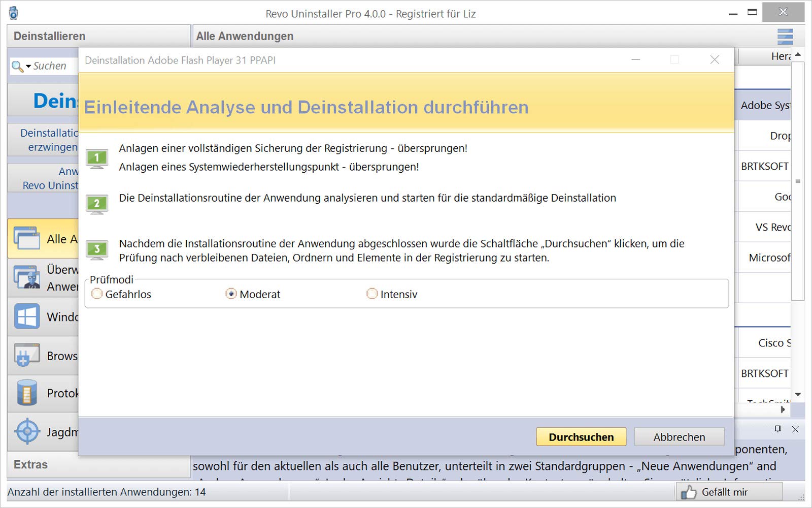
Task: Select the Gefahrlos scan mode
Action: point(121,294)
